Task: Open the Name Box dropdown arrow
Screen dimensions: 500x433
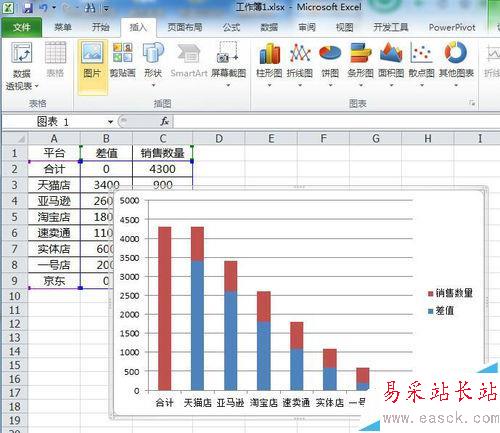Action: tap(110, 122)
